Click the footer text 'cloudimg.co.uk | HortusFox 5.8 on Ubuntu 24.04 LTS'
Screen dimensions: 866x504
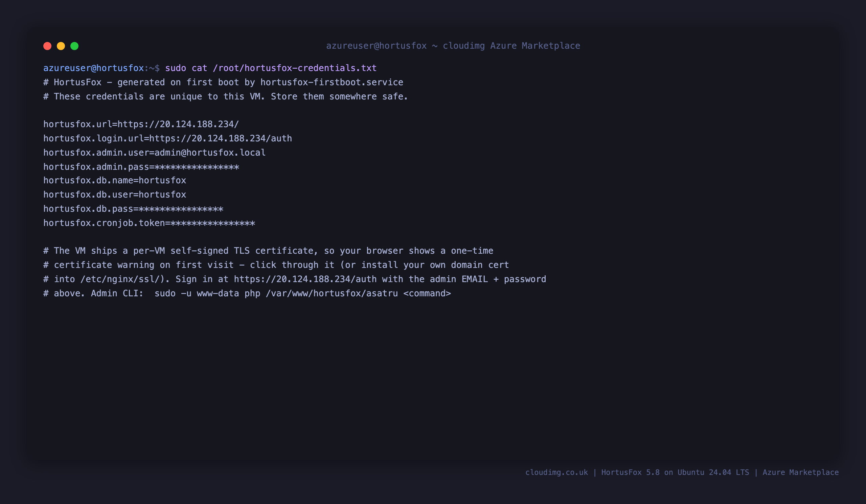[637, 473]
